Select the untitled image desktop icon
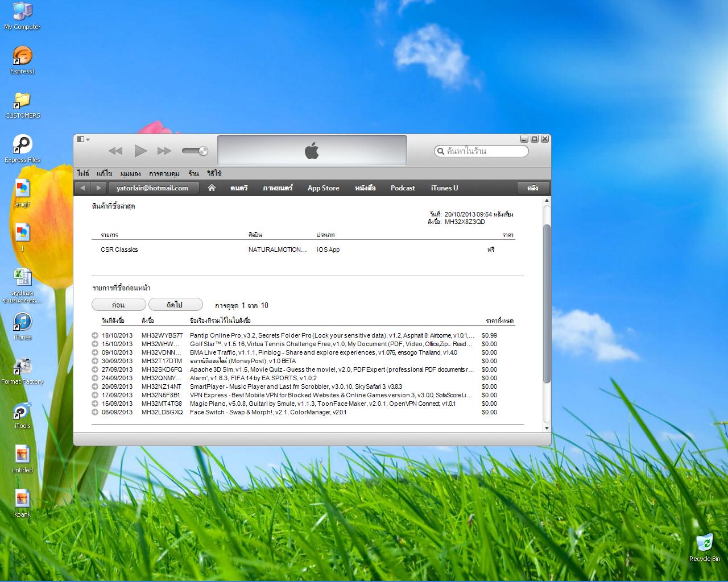Viewport: 728px width, 582px height. [x=22, y=459]
